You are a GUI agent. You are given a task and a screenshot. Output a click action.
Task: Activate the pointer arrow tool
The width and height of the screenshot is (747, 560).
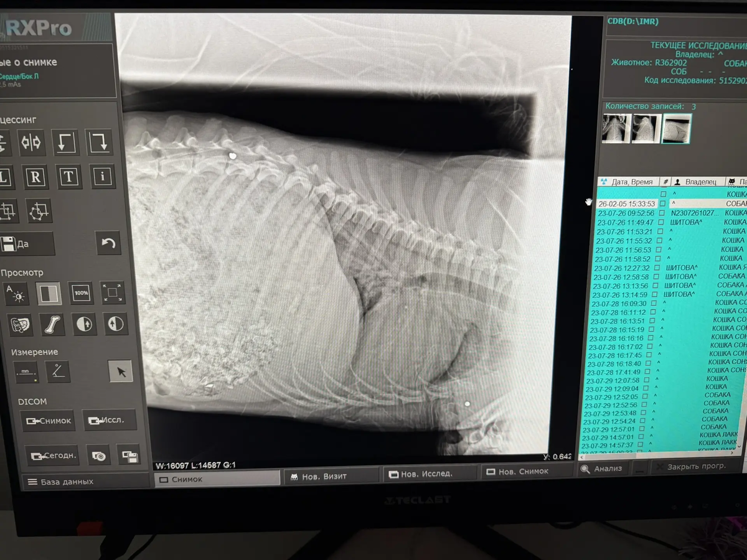pyautogui.click(x=121, y=371)
